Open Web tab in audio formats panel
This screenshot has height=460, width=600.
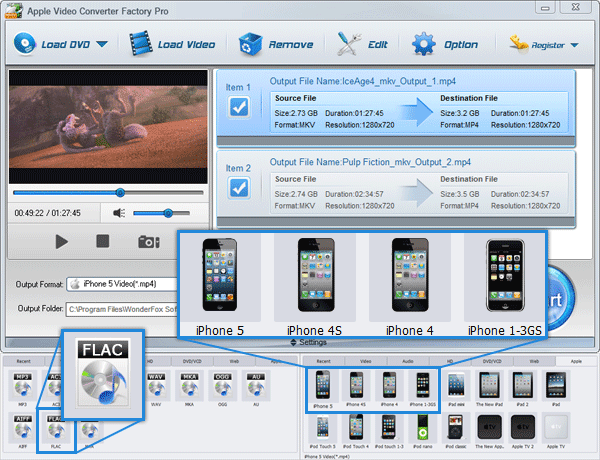coord(234,361)
